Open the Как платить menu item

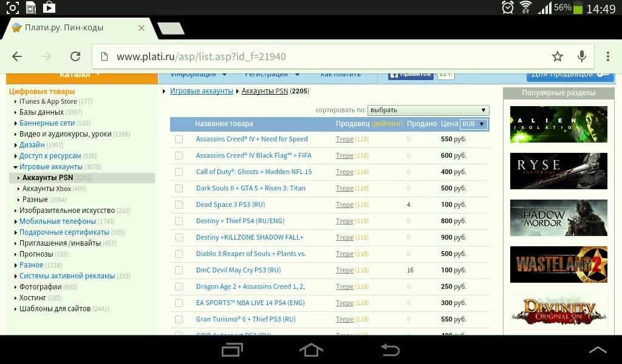tap(340, 75)
